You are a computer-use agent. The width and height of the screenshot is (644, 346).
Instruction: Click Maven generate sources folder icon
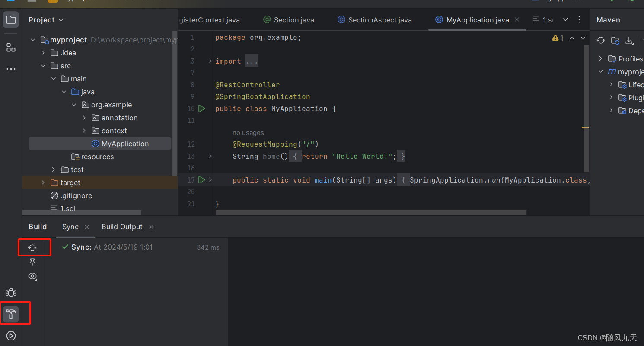615,41
